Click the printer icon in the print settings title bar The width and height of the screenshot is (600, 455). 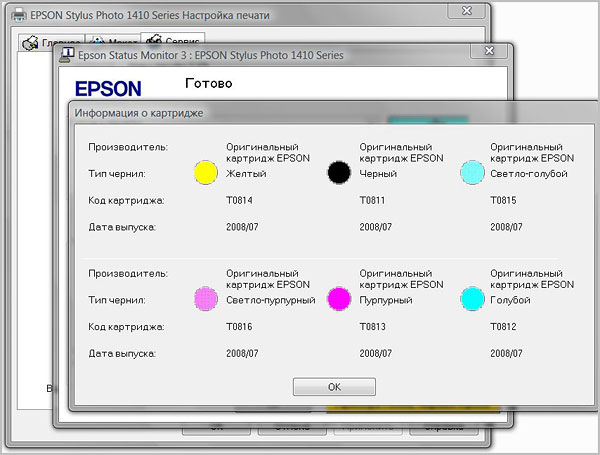point(19,15)
